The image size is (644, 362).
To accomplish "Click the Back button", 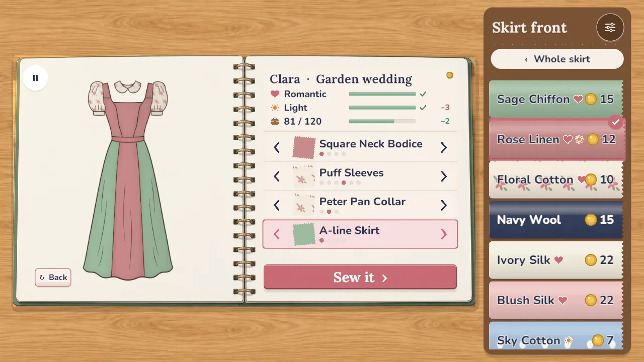I will (x=53, y=278).
